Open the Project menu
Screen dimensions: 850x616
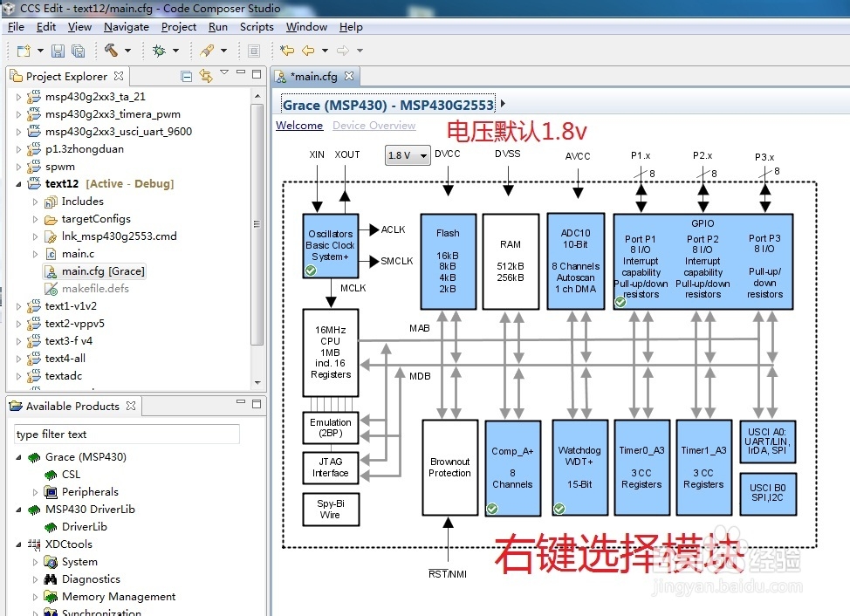click(x=179, y=26)
